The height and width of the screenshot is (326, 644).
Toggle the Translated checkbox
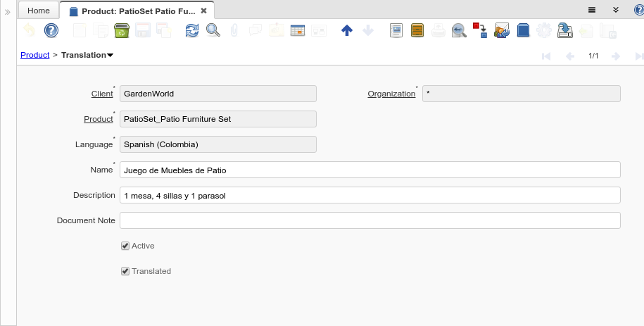tap(125, 271)
